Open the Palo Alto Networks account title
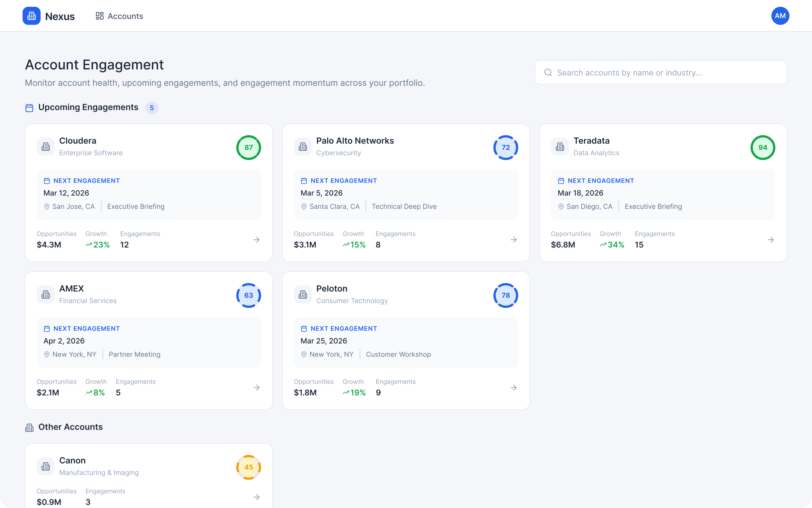Screen dimensions: 812x508 [x=355, y=141]
